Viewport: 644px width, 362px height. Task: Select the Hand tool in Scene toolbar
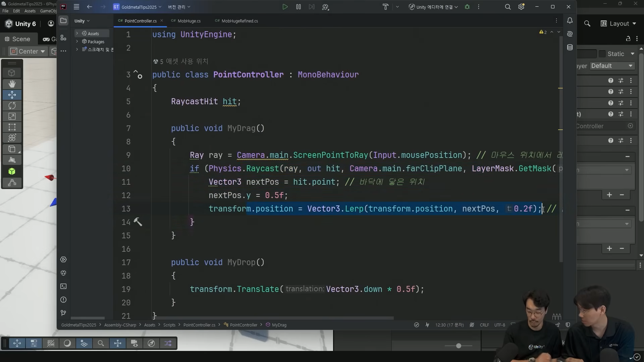pos(12,84)
